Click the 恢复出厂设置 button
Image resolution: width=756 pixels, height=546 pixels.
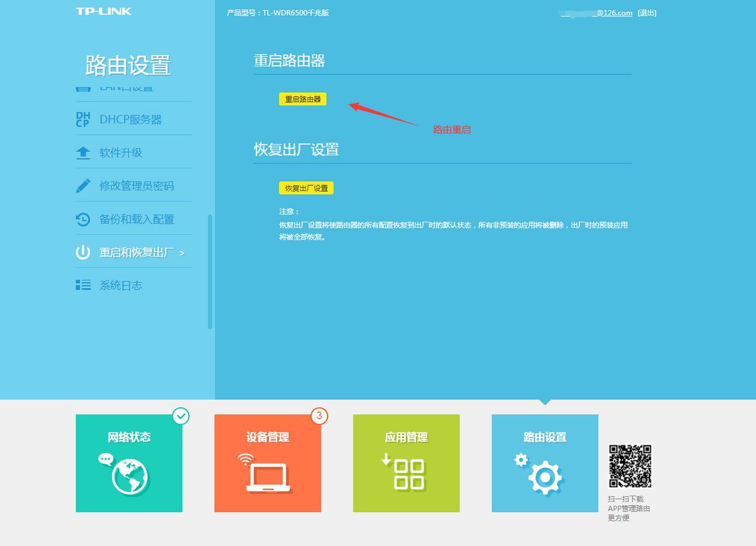pyautogui.click(x=306, y=187)
